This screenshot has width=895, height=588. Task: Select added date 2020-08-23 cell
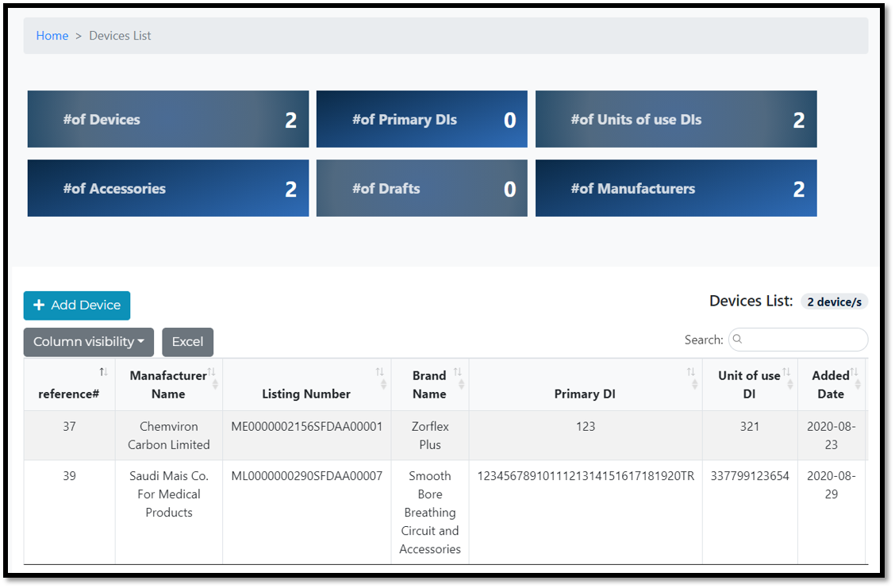(831, 436)
